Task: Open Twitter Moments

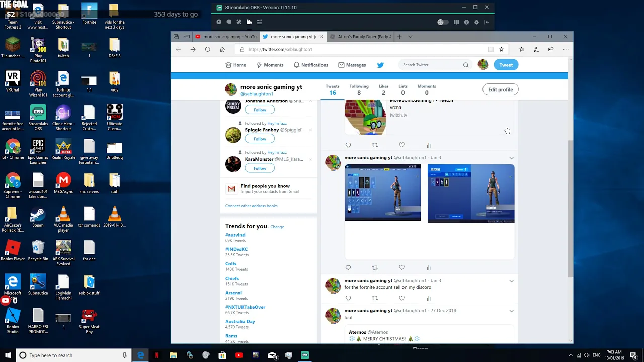Action: coord(270,65)
